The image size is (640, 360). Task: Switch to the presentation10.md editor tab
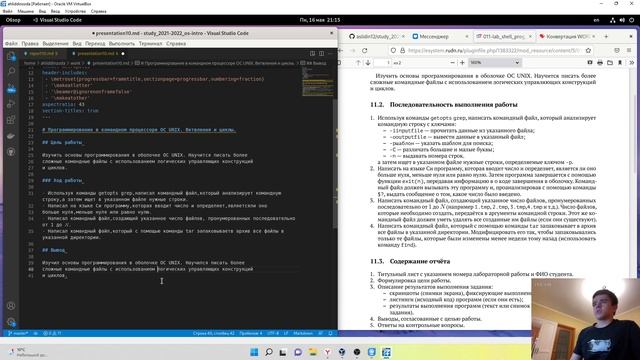(x=98, y=53)
